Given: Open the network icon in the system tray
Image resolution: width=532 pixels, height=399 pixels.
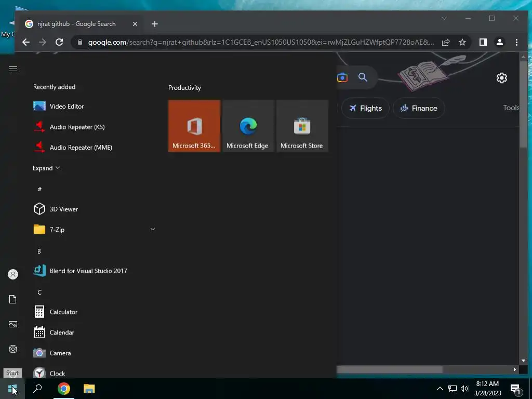Looking at the screenshot, I should tap(452, 389).
